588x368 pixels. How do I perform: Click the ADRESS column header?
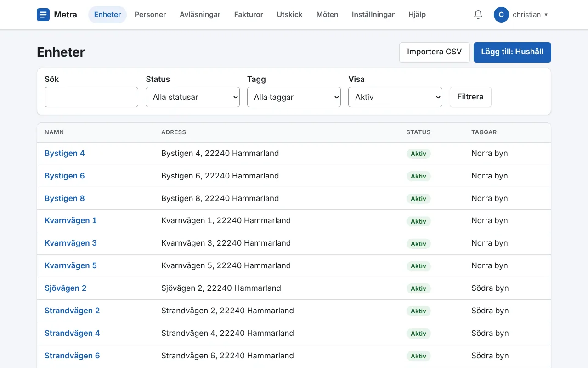[x=174, y=132]
